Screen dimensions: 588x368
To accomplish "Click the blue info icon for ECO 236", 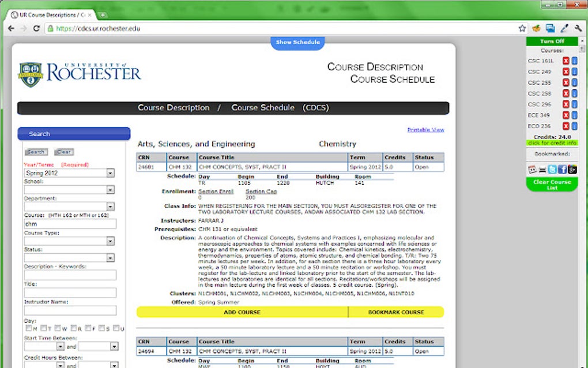I will pos(575,126).
